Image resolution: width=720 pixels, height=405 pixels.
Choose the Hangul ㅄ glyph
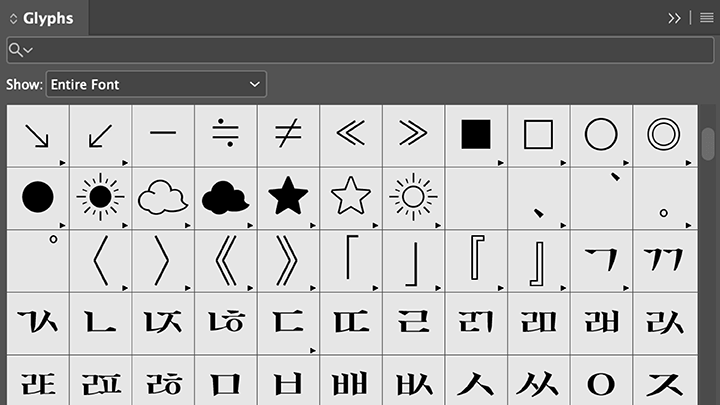413,381
